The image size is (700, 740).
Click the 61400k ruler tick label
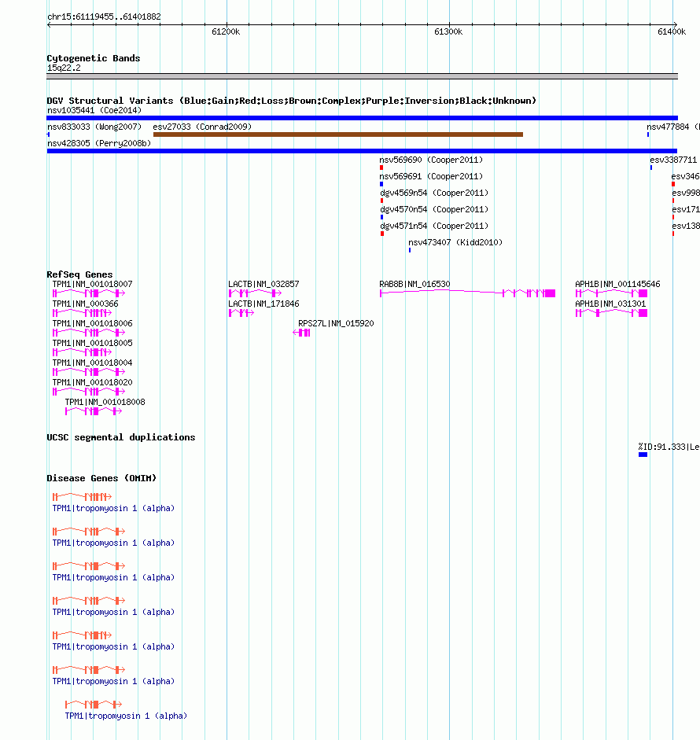point(672,31)
